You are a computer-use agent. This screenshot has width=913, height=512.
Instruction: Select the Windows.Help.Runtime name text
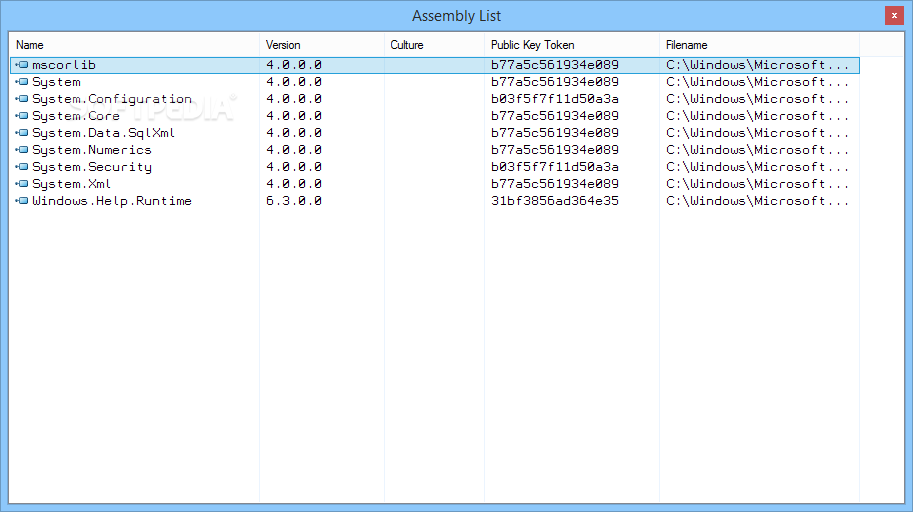pyautogui.click(x=112, y=201)
